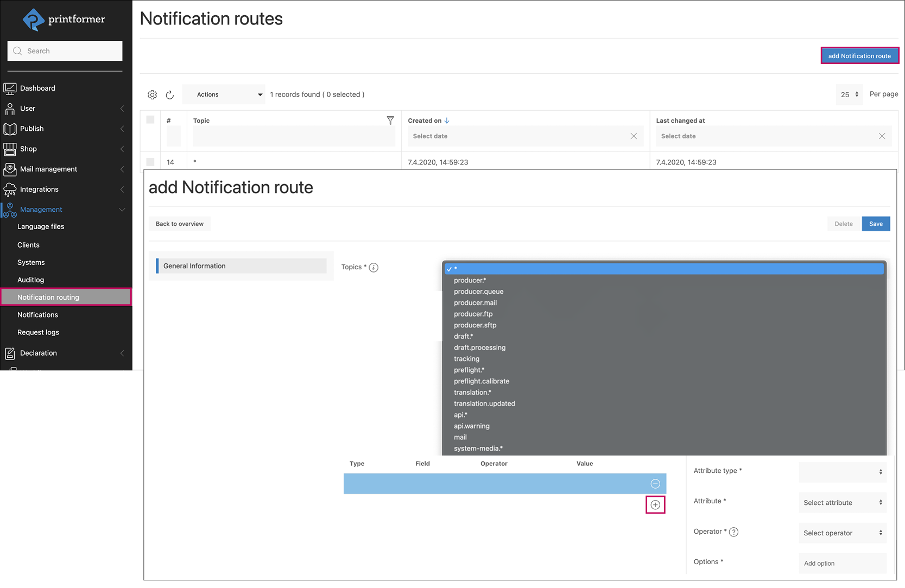905x588 pixels.
Task: Click the Operator help question icon
Action: pos(733,532)
